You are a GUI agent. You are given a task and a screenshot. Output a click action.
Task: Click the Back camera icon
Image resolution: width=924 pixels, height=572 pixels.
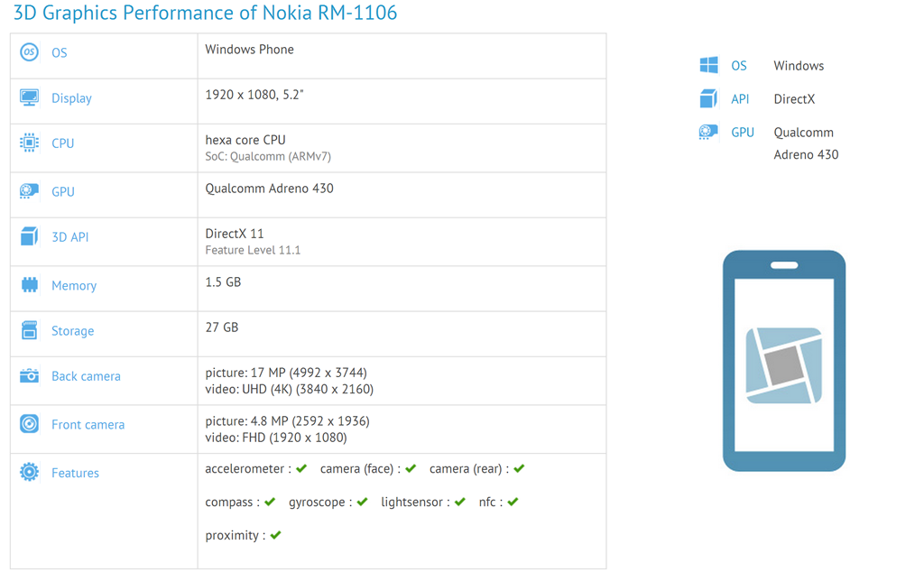[x=29, y=375]
